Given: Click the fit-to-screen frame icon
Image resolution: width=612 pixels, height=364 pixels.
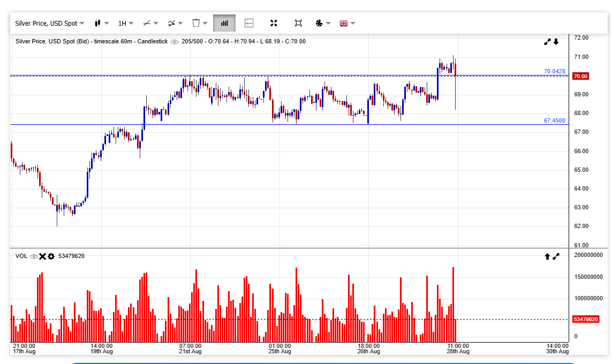Looking at the screenshot, I should click(298, 24).
